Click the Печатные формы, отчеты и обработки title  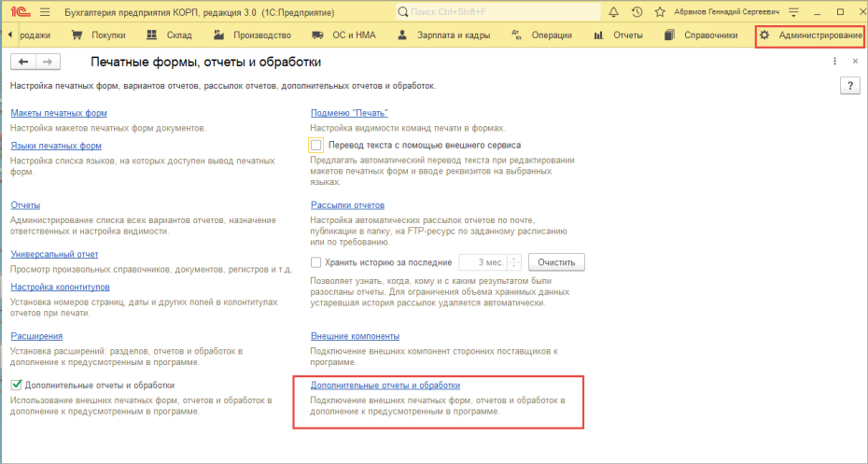point(206,62)
